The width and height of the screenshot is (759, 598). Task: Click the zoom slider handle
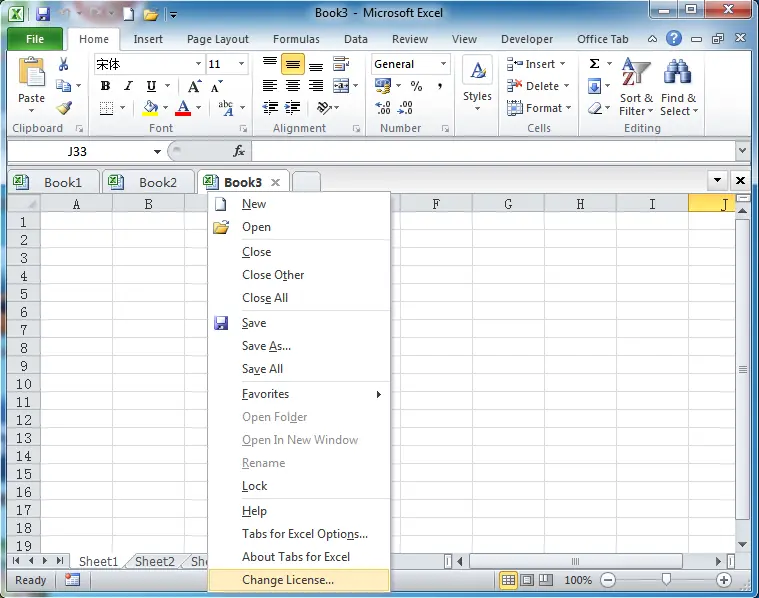[x=666, y=579]
